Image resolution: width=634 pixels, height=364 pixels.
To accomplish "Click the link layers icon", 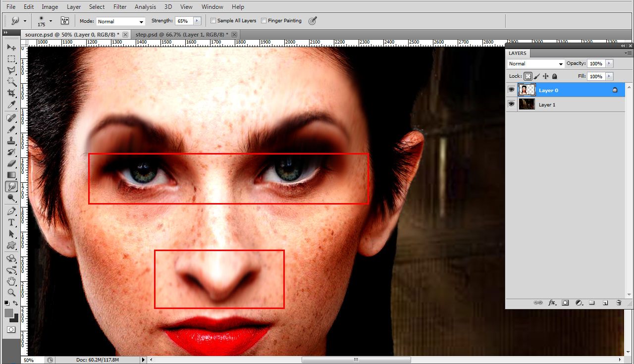I will tap(537, 303).
